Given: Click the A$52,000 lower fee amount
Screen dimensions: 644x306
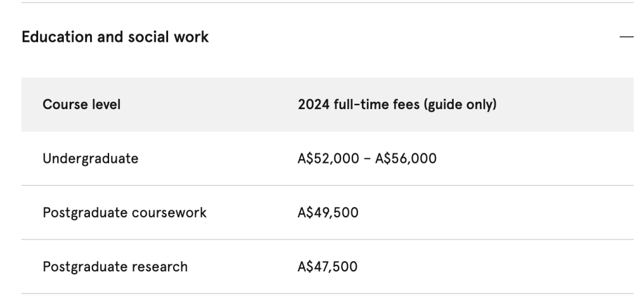Looking at the screenshot, I should 328,159.
